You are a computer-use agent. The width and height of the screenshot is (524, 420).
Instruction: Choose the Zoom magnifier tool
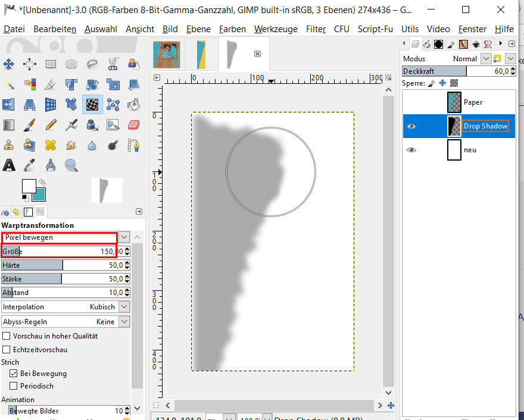pos(71,165)
